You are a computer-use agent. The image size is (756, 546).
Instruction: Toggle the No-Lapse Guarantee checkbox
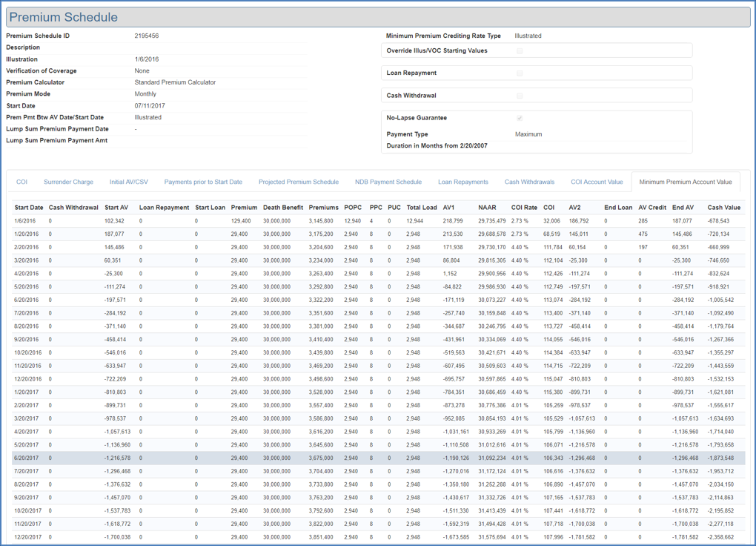(520, 118)
